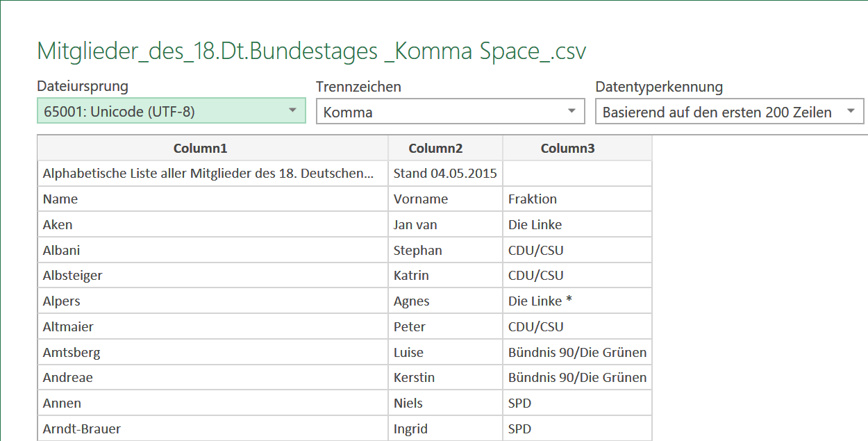Click the cell containing Aken
868x441 pixels.
pyautogui.click(x=212, y=224)
